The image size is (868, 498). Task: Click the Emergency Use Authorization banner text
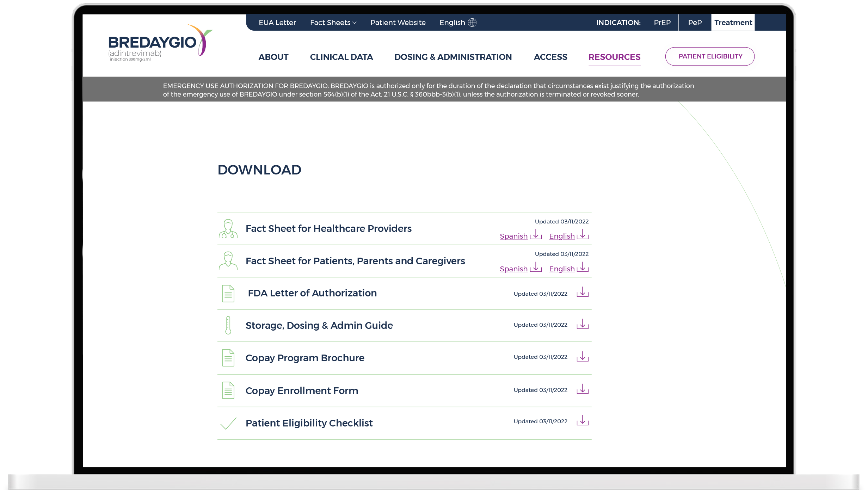click(x=428, y=90)
